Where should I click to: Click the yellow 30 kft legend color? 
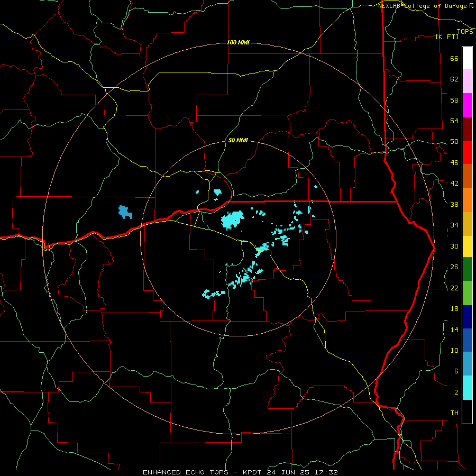467,246
